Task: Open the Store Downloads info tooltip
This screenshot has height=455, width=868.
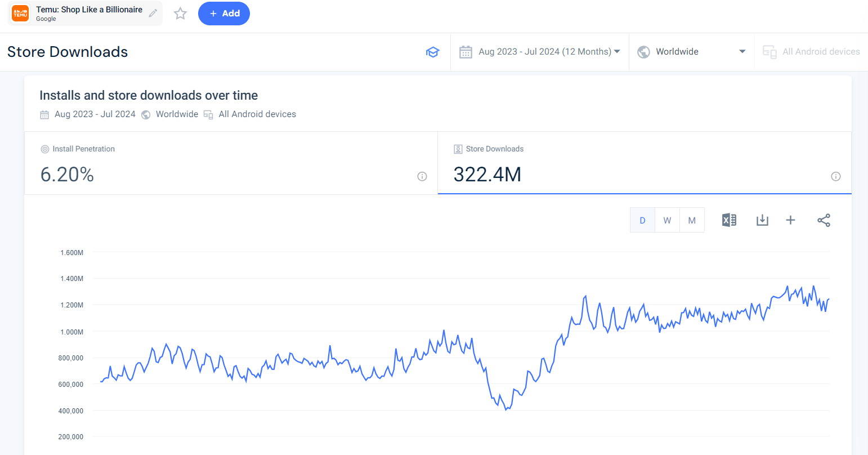Action: (836, 176)
